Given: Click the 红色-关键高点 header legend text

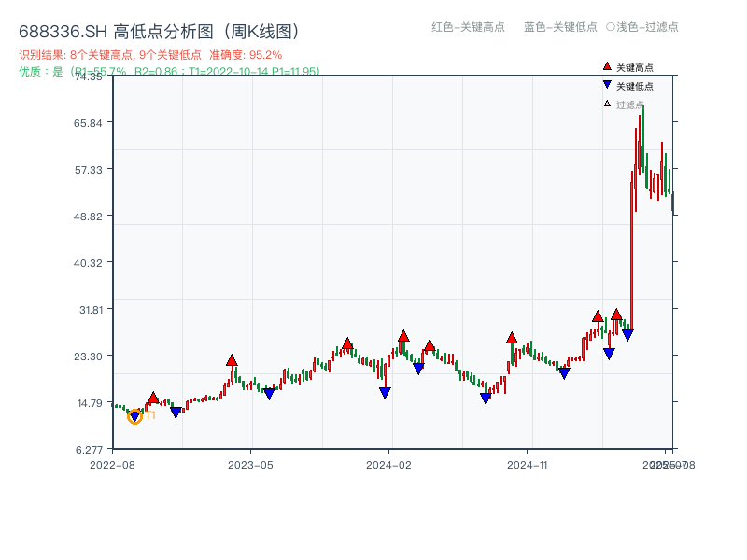Looking at the screenshot, I should click(468, 27).
